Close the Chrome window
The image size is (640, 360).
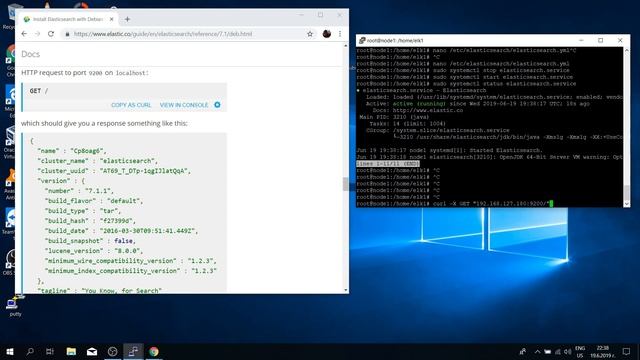pos(339,15)
